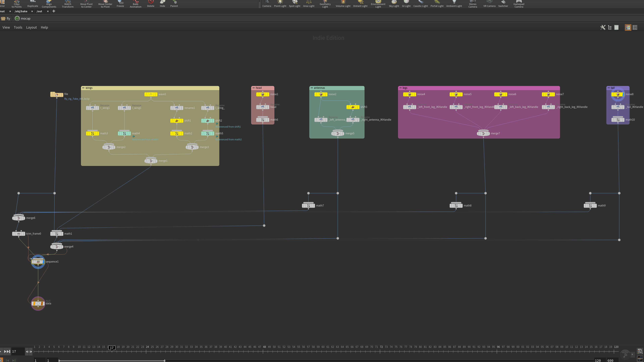Toggle the real-time update icon
This screenshot has width=644, height=362.
coord(640,351)
